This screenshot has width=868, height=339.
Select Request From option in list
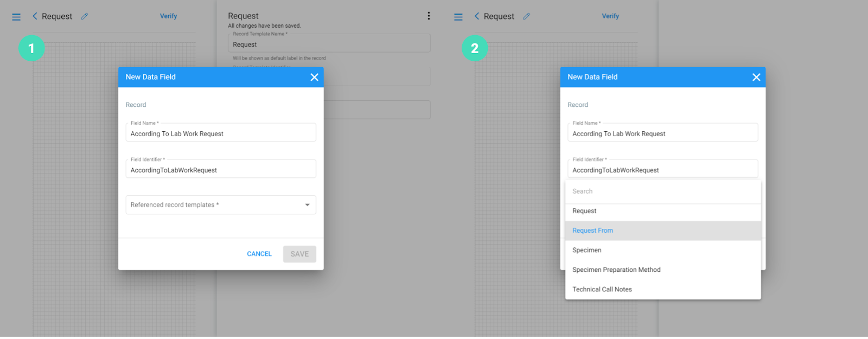[663, 231]
